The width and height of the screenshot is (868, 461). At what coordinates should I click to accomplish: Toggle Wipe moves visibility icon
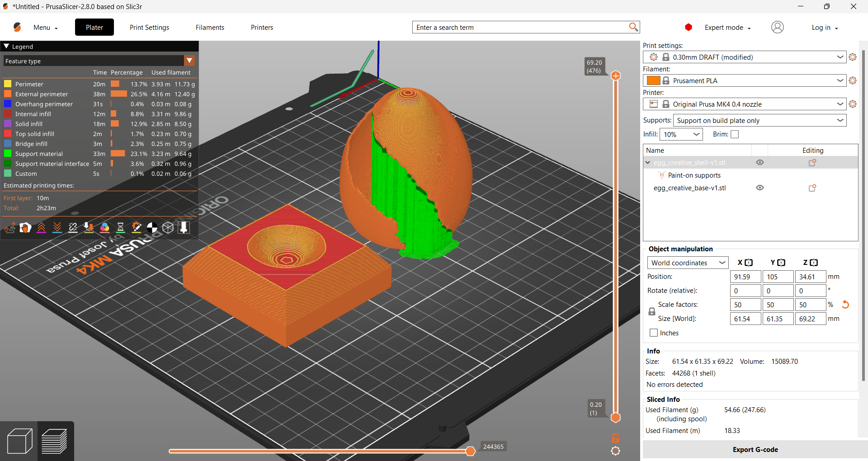[x=25, y=227]
